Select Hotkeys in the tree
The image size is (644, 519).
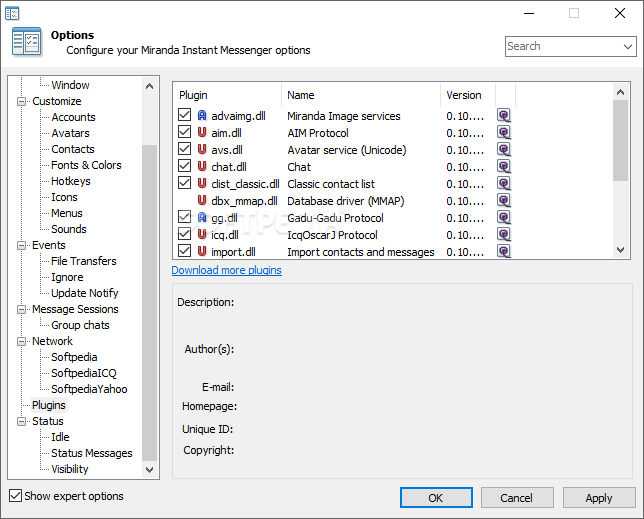[71, 181]
